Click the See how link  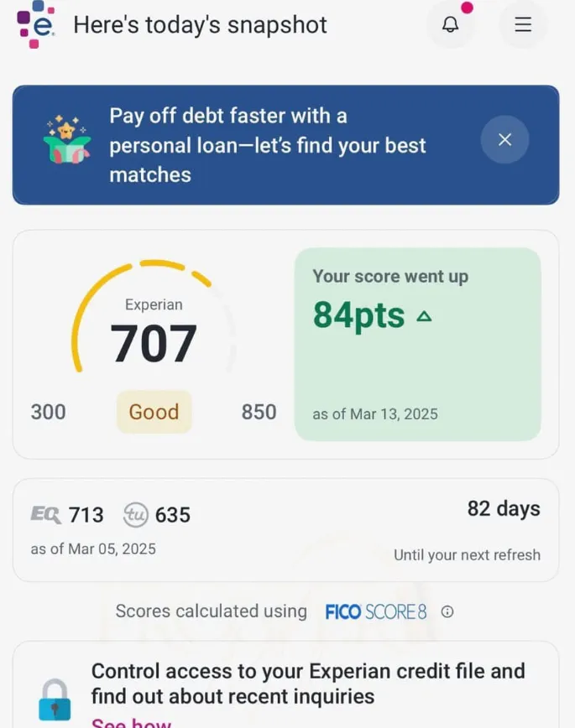click(x=132, y=723)
